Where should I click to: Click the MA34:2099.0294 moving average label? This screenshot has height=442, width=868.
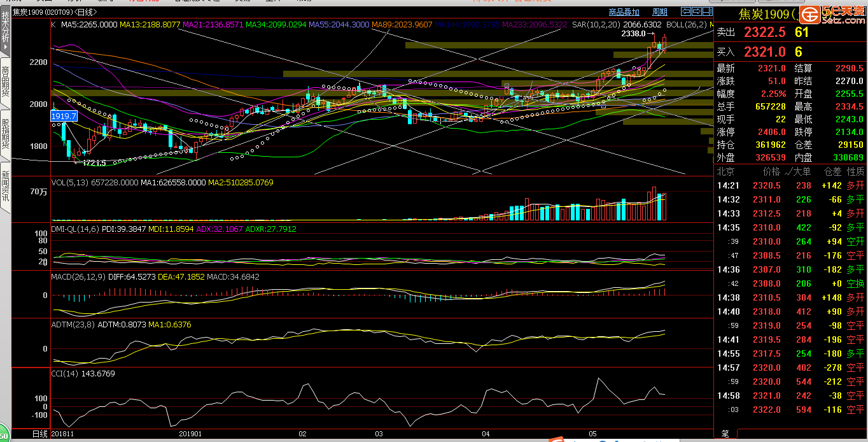pos(276,25)
